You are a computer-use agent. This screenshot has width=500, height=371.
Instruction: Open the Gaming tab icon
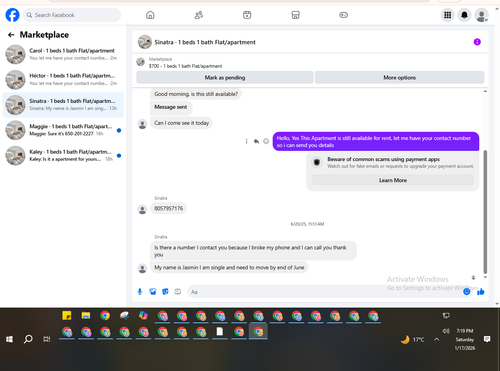coord(344,15)
